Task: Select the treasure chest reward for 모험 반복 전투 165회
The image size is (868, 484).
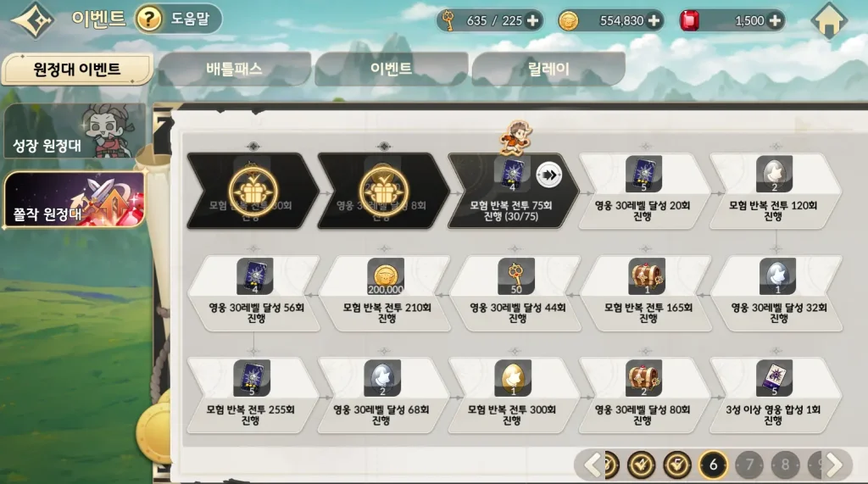Action: (646, 276)
